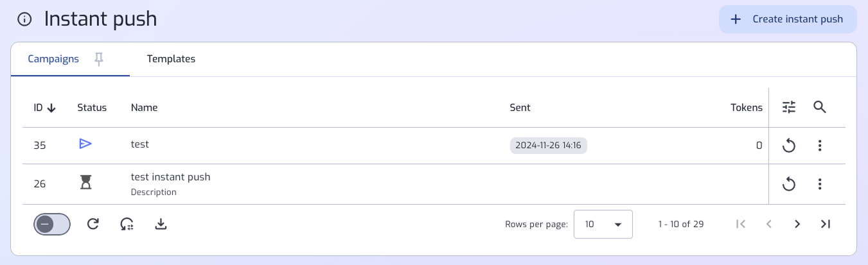Select the Campaigns tab

click(x=53, y=59)
